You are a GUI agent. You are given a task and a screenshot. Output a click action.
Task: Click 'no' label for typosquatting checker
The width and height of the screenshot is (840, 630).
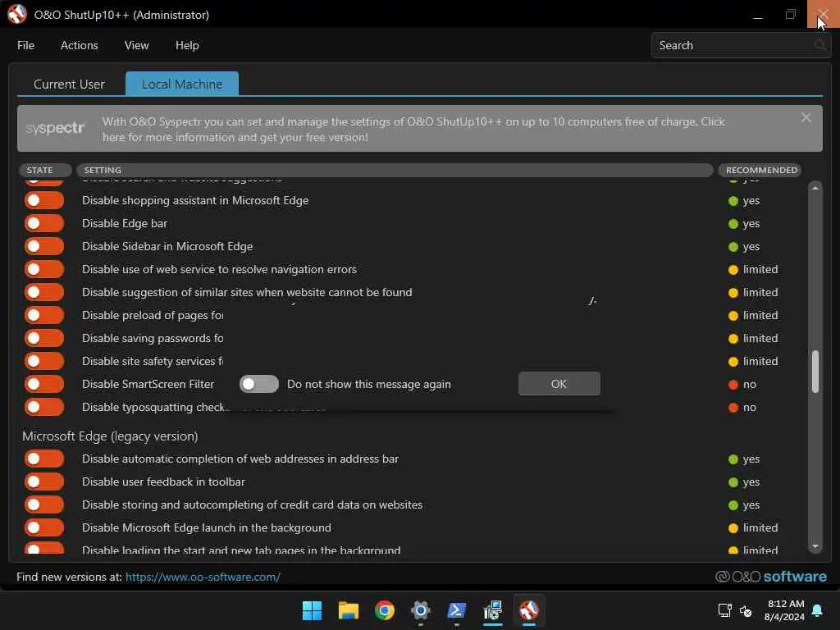coord(750,407)
